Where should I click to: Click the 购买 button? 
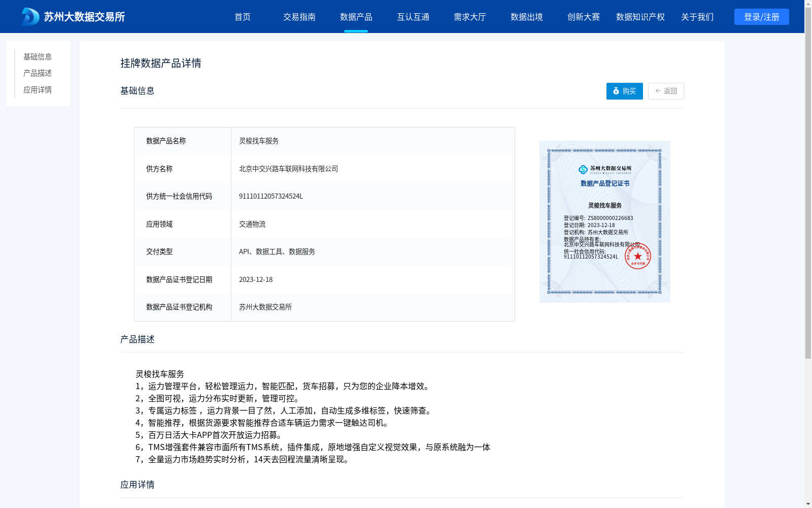coord(625,91)
